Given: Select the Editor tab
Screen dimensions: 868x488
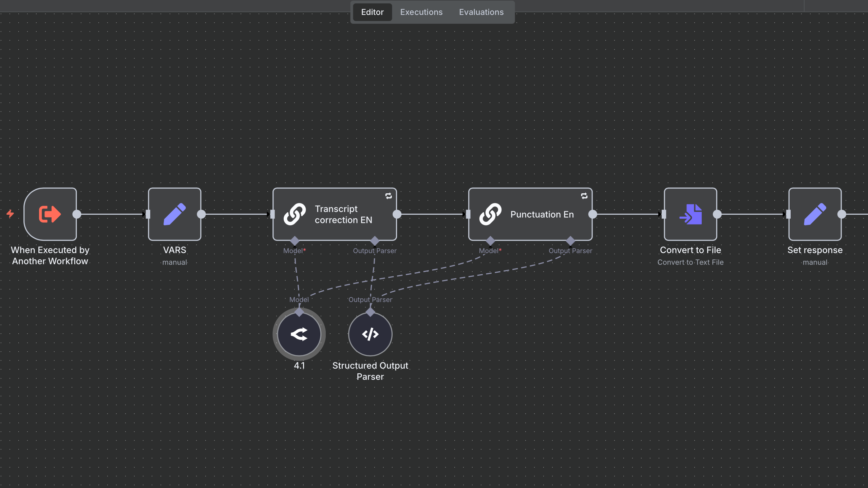Looking at the screenshot, I should 372,12.
